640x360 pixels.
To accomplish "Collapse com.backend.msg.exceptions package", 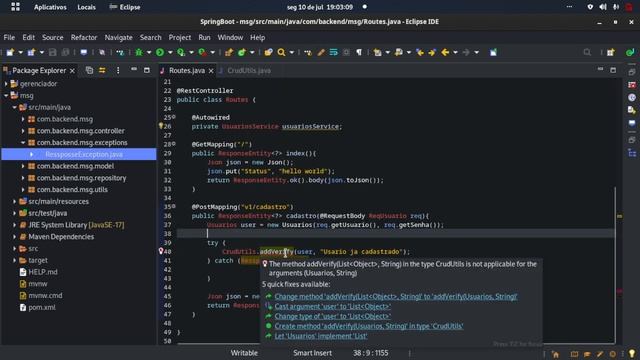I will [23, 142].
